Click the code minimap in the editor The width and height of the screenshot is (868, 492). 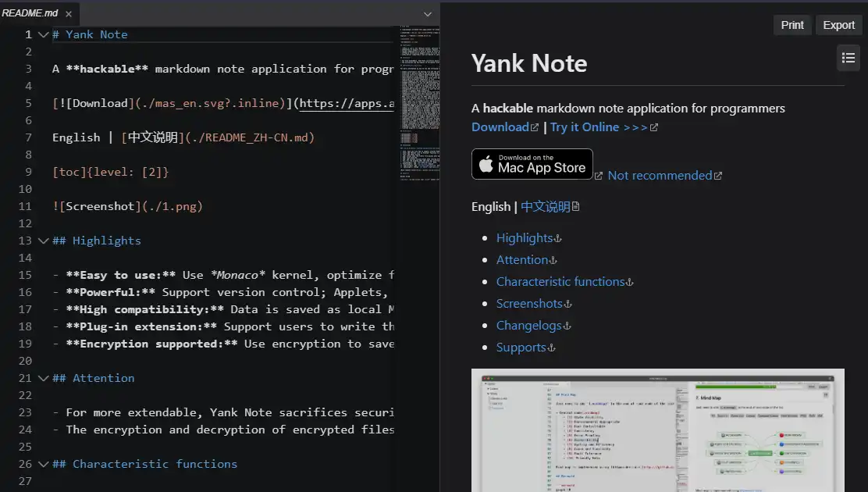(420, 103)
